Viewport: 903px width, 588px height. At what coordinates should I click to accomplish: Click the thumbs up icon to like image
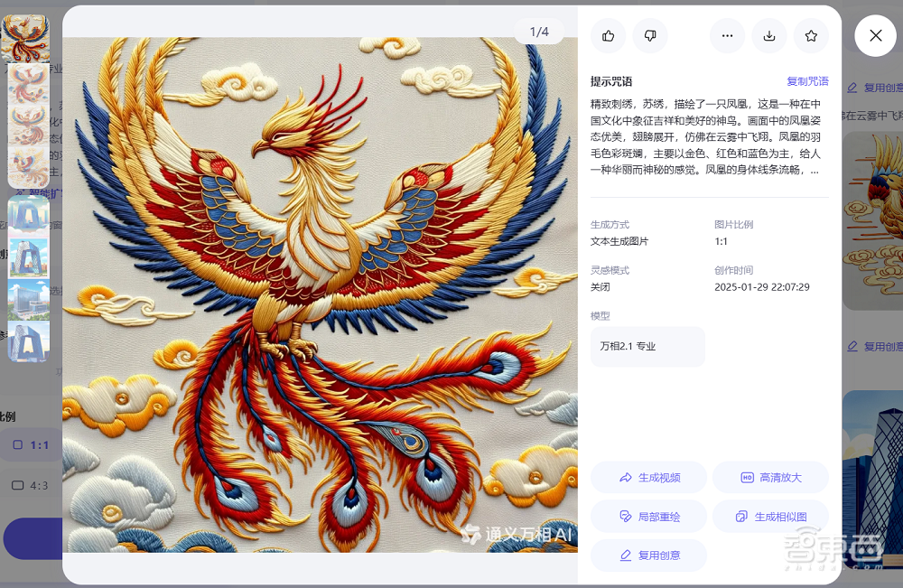coord(608,36)
